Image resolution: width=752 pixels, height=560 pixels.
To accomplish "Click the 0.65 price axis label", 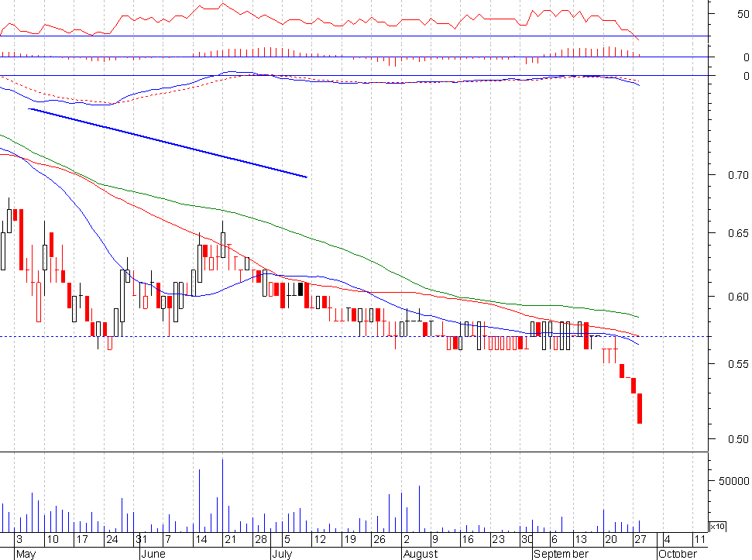I will point(737,233).
